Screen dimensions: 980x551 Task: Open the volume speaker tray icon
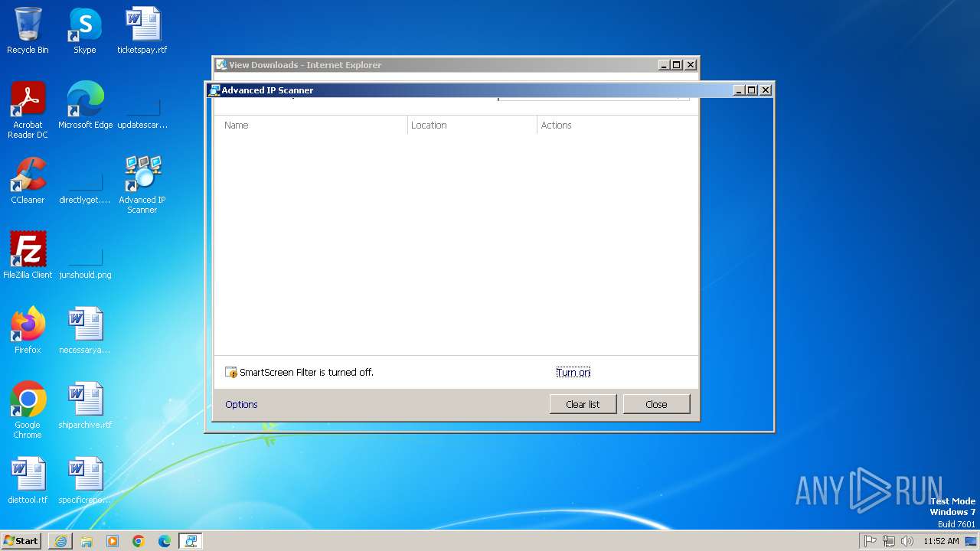pyautogui.click(x=907, y=541)
